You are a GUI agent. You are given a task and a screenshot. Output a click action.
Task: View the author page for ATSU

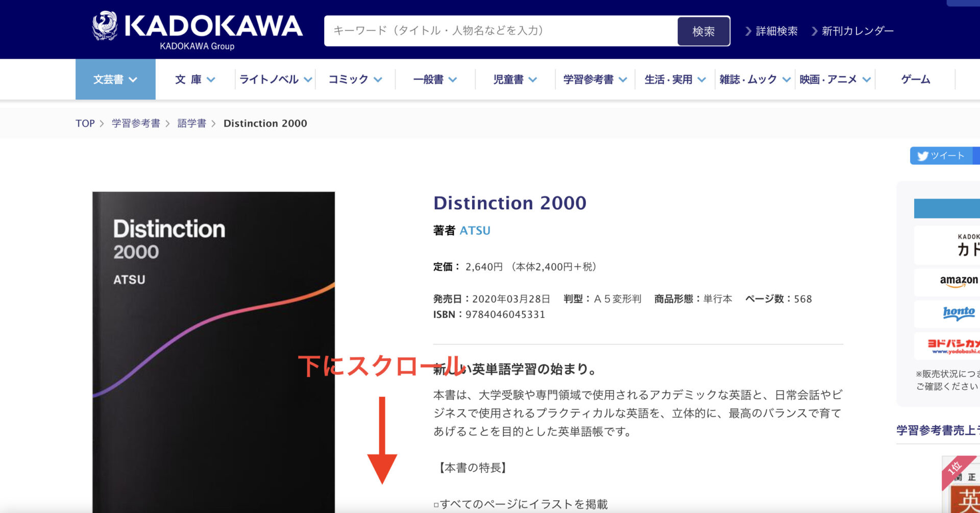(476, 230)
